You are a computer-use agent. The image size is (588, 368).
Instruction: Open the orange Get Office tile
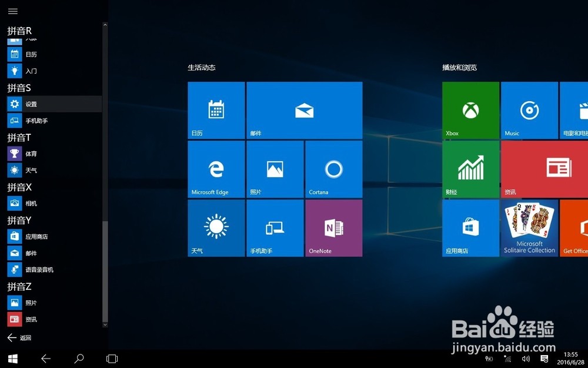(574, 228)
